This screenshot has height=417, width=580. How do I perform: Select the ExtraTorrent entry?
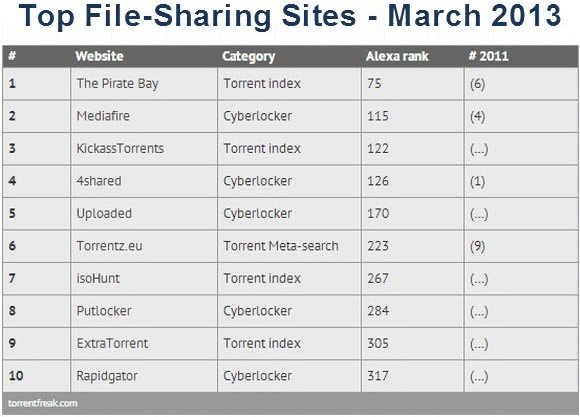point(112,344)
